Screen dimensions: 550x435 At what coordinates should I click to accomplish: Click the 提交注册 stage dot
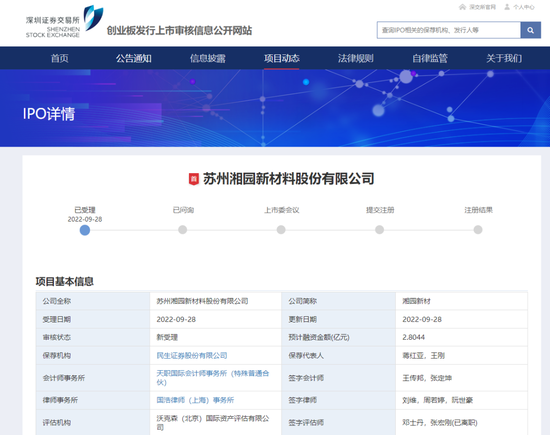point(380,230)
